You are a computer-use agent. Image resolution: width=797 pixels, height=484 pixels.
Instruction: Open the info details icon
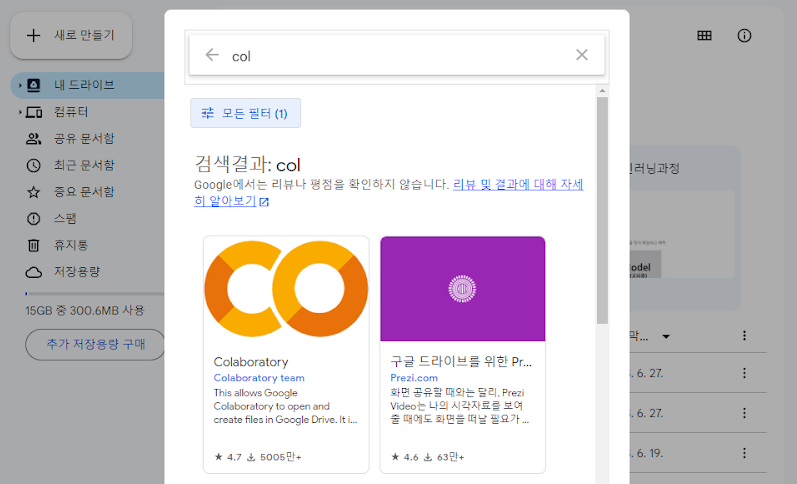coord(744,36)
